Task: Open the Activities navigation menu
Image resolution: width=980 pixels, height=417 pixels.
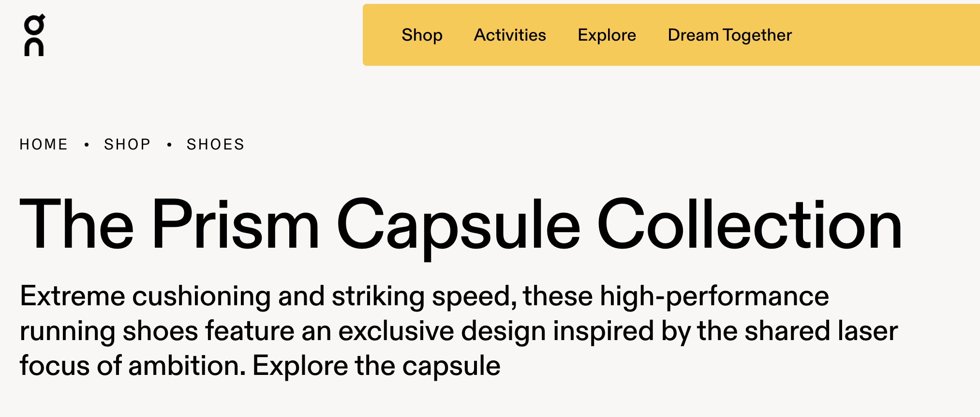Action: 510,35
